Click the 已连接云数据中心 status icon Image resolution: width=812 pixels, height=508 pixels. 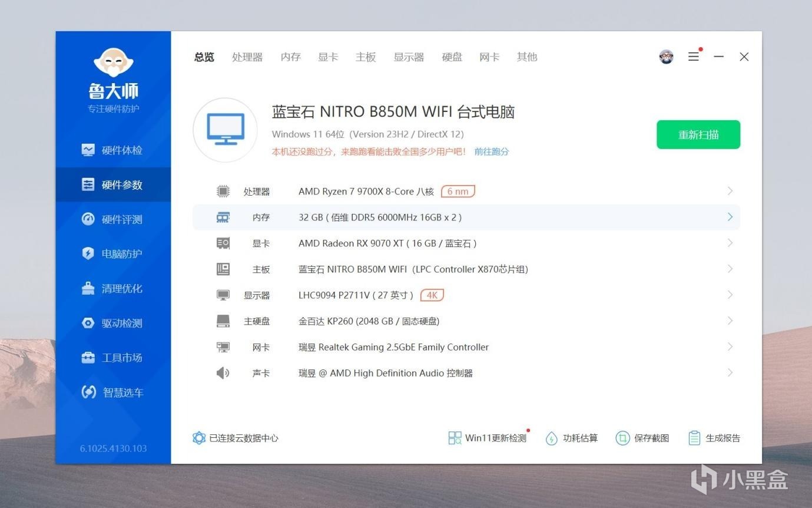click(x=199, y=438)
